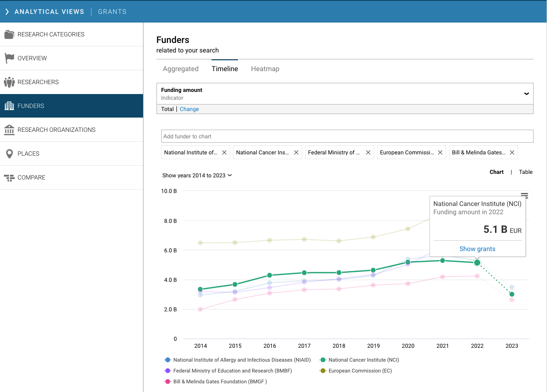Open the Show years 2014 to 2023 selector
This screenshot has width=547, height=392.
[197, 176]
